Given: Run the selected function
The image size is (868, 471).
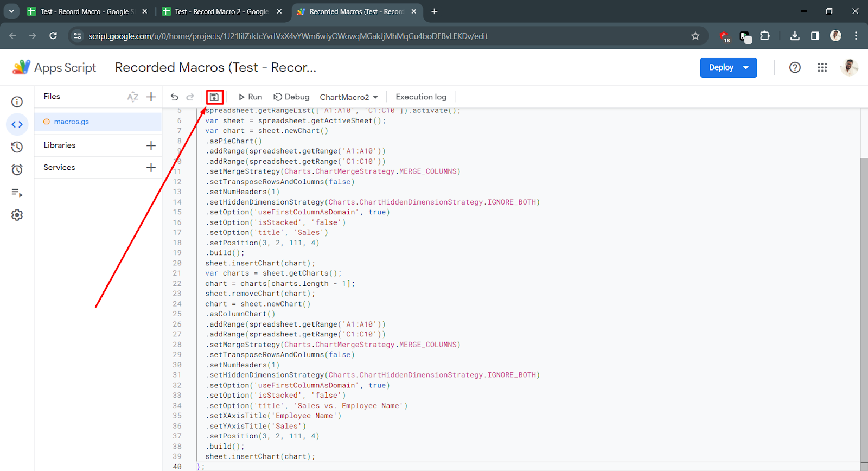Looking at the screenshot, I should click(250, 97).
